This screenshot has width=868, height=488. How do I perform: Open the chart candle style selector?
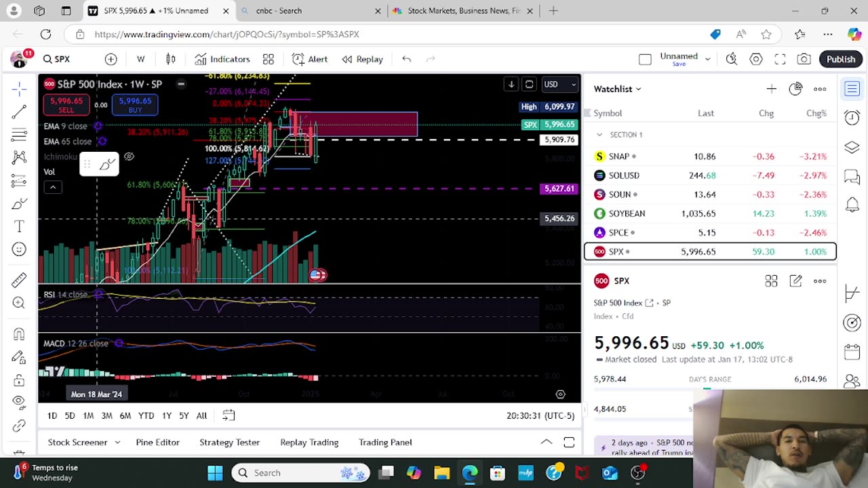pyautogui.click(x=171, y=59)
